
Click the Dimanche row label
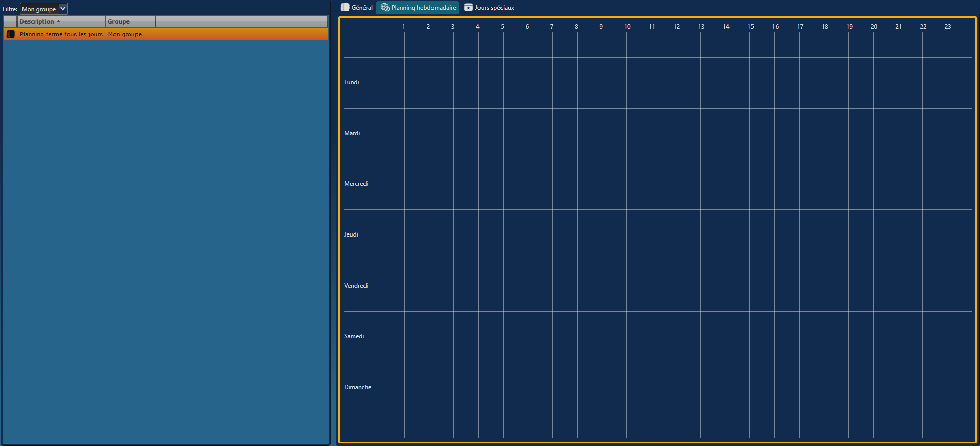[x=357, y=387]
